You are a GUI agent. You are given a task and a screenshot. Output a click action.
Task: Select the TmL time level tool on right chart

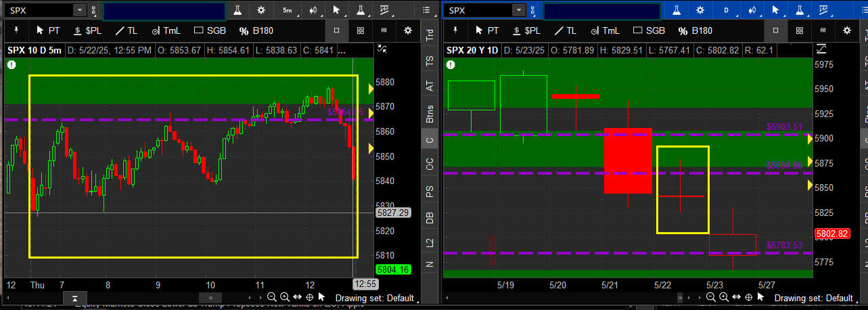click(x=604, y=30)
